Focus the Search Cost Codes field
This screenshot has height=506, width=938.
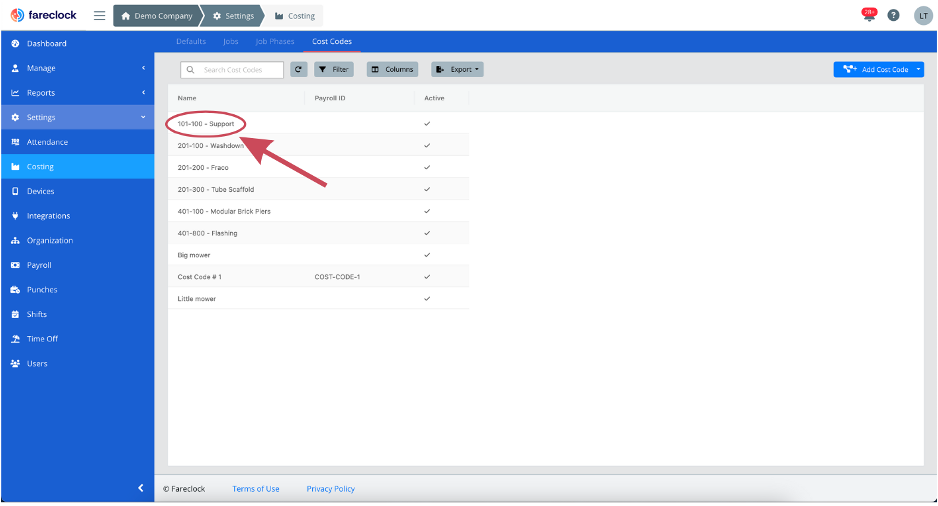(x=232, y=69)
